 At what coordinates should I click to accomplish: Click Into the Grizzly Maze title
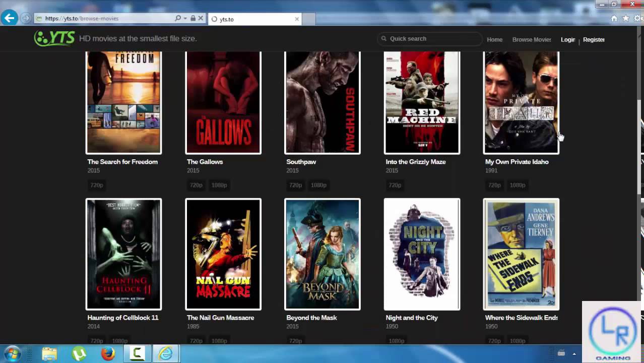[x=416, y=162]
